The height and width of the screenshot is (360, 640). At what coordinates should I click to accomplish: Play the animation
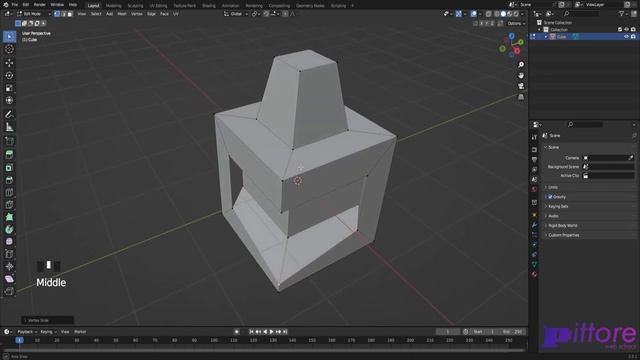(x=271, y=332)
